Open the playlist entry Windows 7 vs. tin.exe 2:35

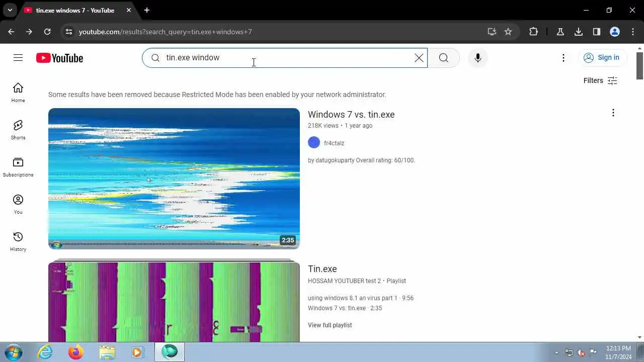pyautogui.click(x=345, y=308)
